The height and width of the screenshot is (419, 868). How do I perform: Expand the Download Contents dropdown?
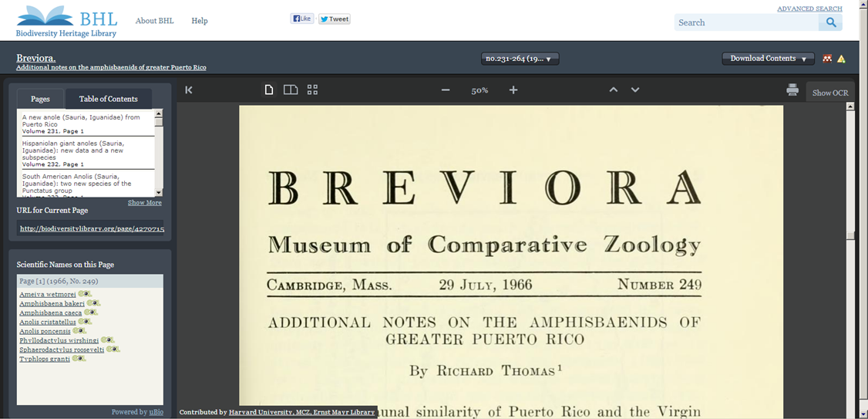(768, 59)
